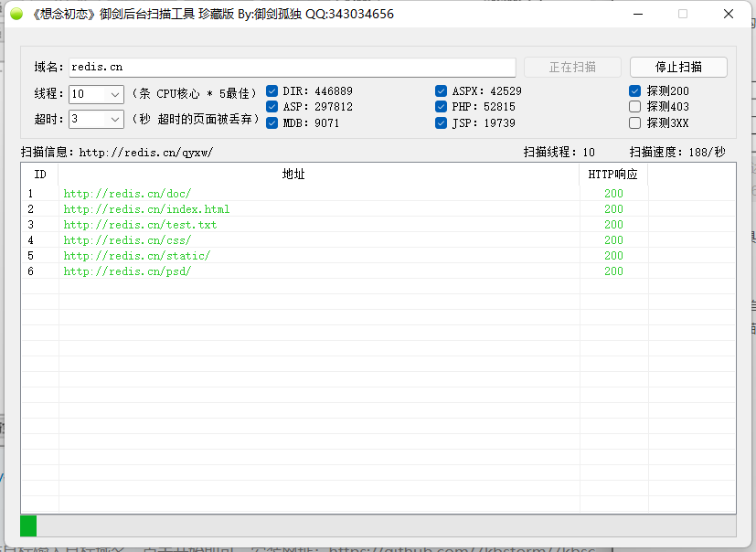Click the 扫描速度: 188/秒 status text
Screen dimensions: 756x552
coord(677,153)
